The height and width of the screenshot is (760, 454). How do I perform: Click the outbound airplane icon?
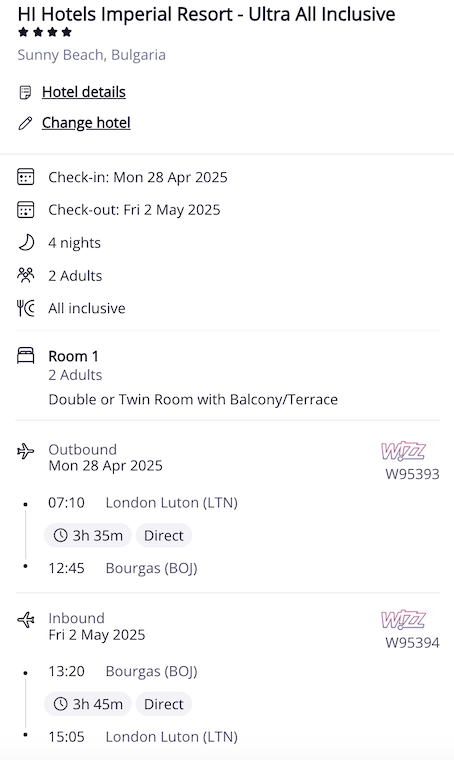[26, 451]
